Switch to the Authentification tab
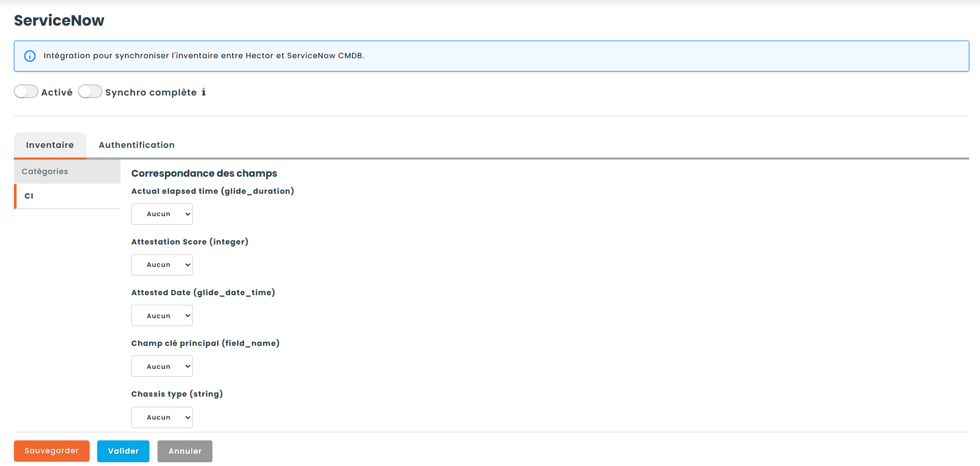The image size is (980, 466). (x=137, y=145)
